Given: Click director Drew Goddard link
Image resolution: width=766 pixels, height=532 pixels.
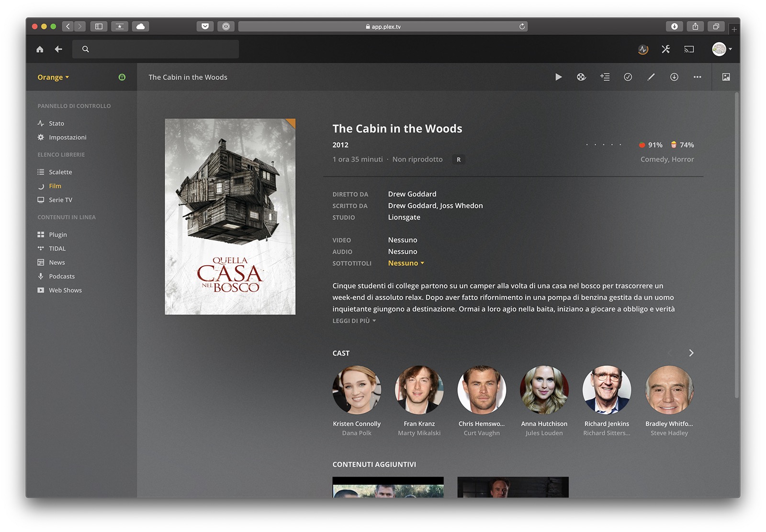Looking at the screenshot, I should click(x=412, y=194).
